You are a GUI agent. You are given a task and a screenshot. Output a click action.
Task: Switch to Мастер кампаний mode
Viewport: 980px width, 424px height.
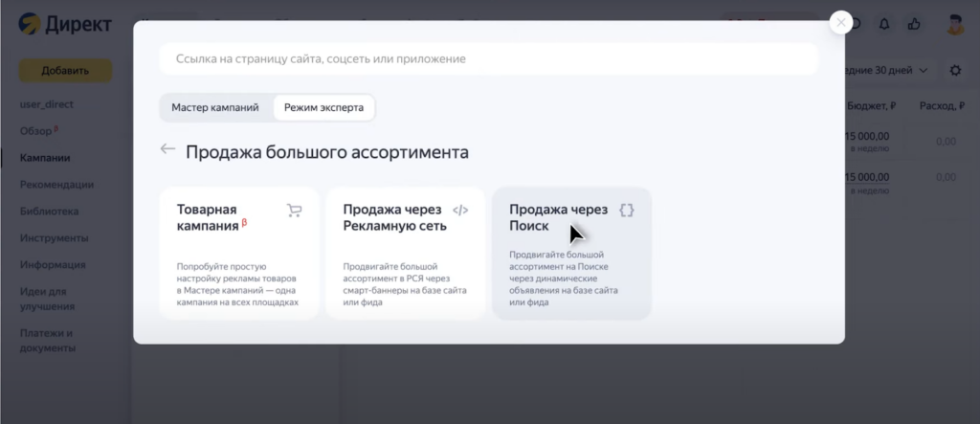click(215, 107)
